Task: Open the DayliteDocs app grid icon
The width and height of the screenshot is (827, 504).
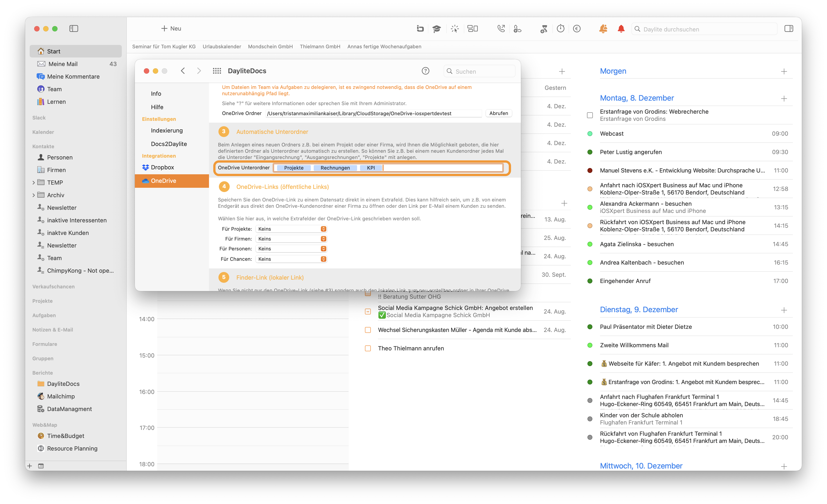Action: click(x=217, y=71)
